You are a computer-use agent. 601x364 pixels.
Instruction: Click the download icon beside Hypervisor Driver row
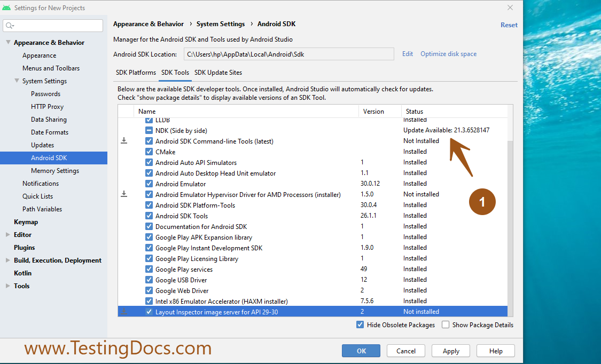point(124,194)
